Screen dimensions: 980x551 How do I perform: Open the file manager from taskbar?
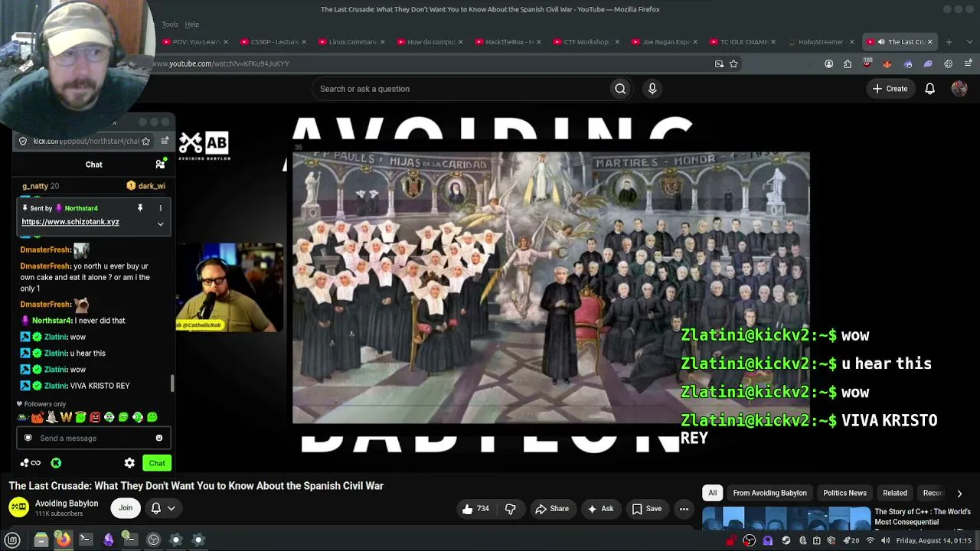[x=41, y=540]
